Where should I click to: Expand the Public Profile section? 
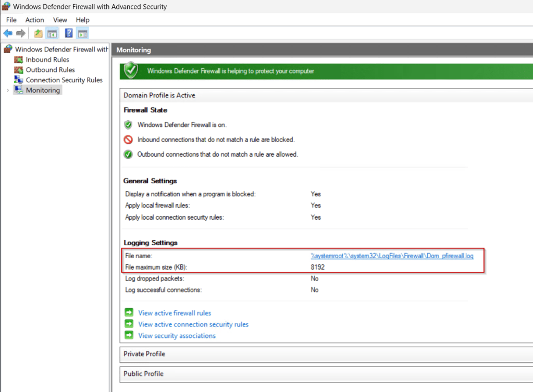click(143, 374)
